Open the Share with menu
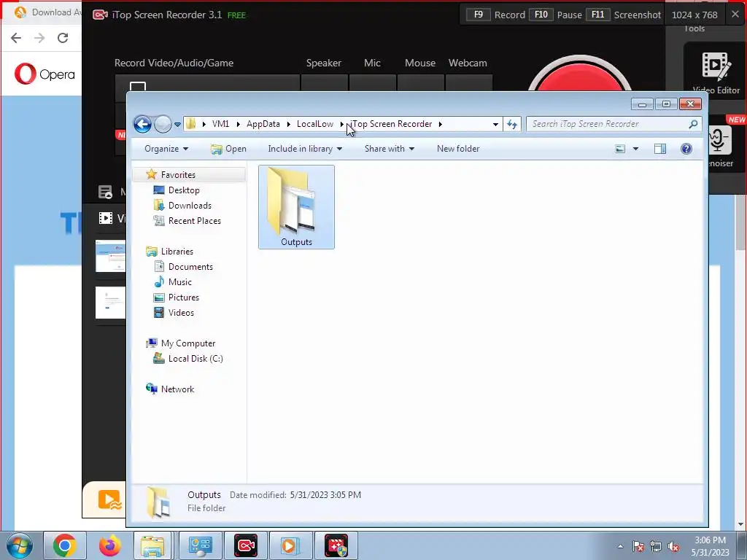747x560 pixels. click(x=390, y=149)
